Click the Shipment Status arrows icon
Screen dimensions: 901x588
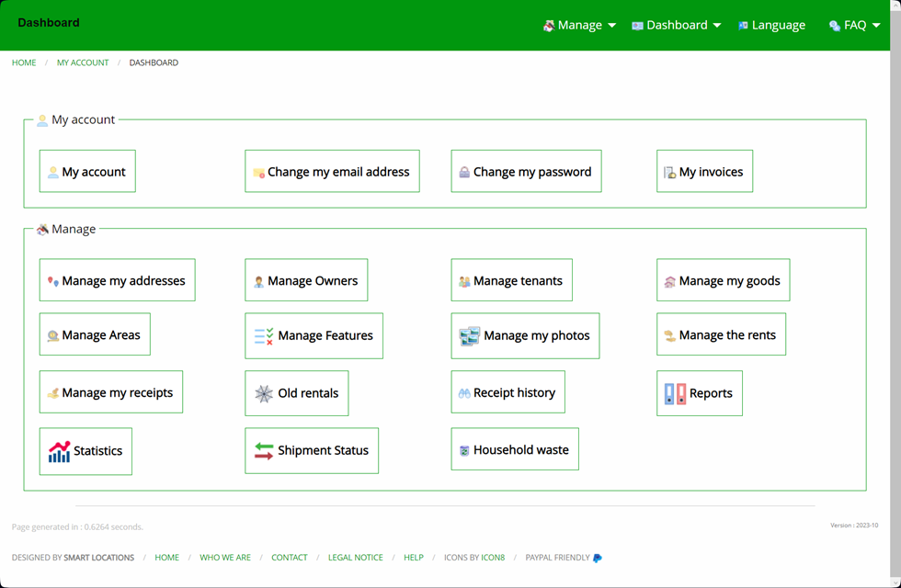(x=264, y=451)
